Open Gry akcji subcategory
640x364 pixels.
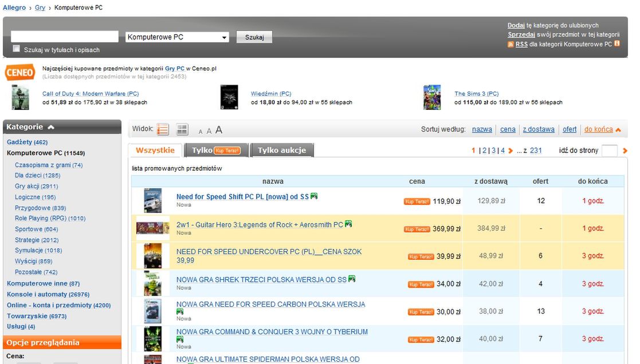(x=36, y=186)
